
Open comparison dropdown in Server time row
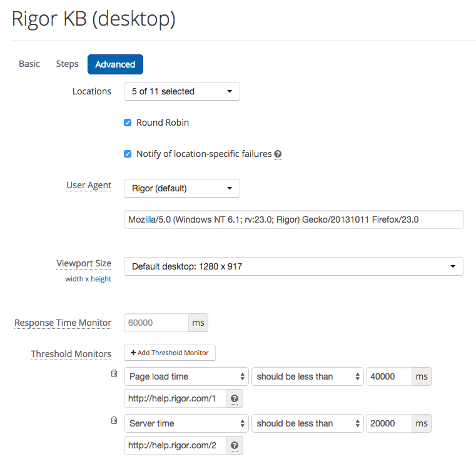308,423
